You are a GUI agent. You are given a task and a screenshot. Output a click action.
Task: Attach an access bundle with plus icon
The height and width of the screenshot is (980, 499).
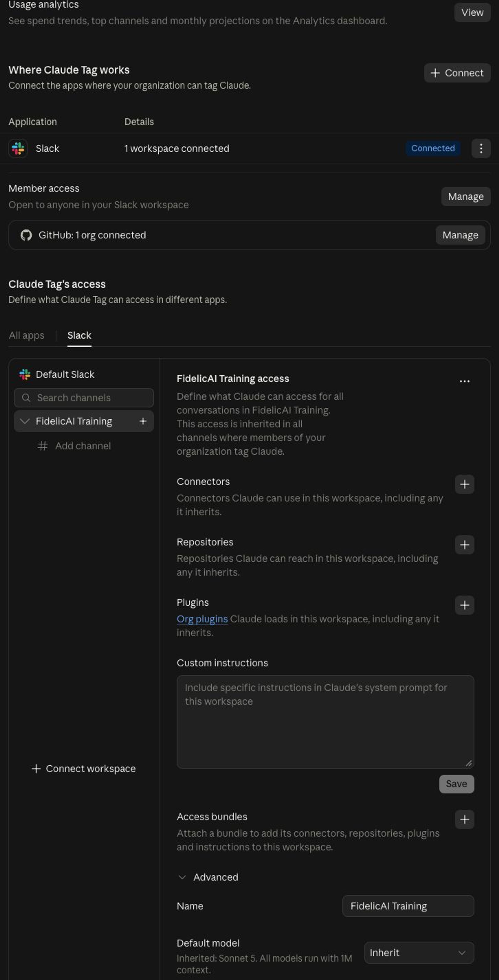point(464,819)
